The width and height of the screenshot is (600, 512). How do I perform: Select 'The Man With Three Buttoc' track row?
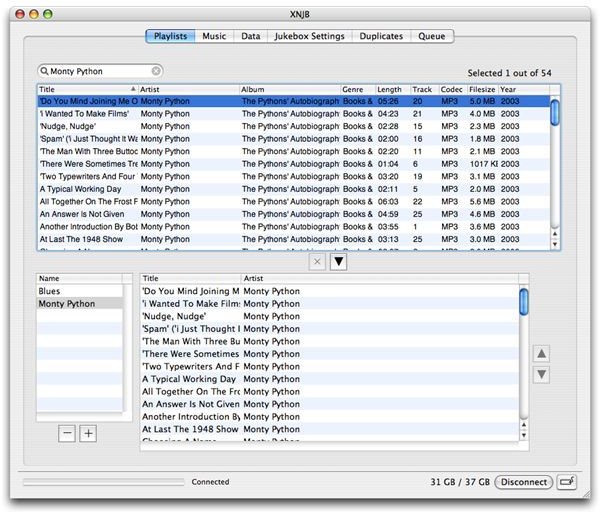tap(293, 152)
